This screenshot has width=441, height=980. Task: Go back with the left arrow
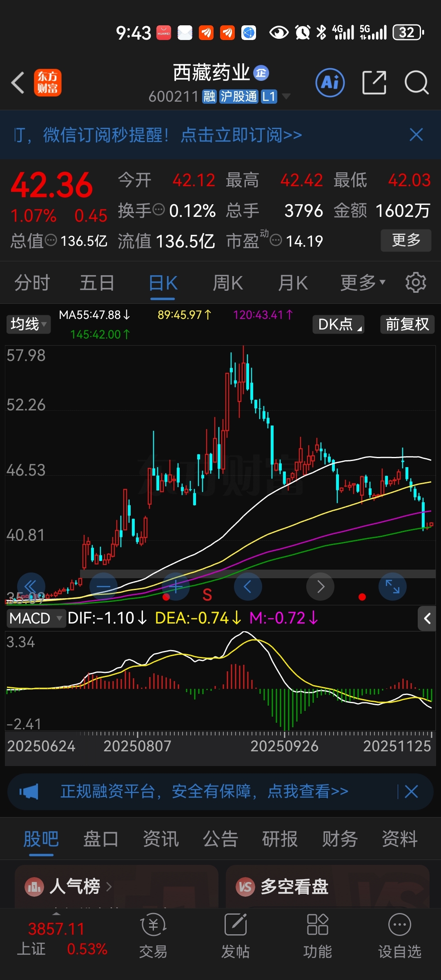[x=18, y=83]
